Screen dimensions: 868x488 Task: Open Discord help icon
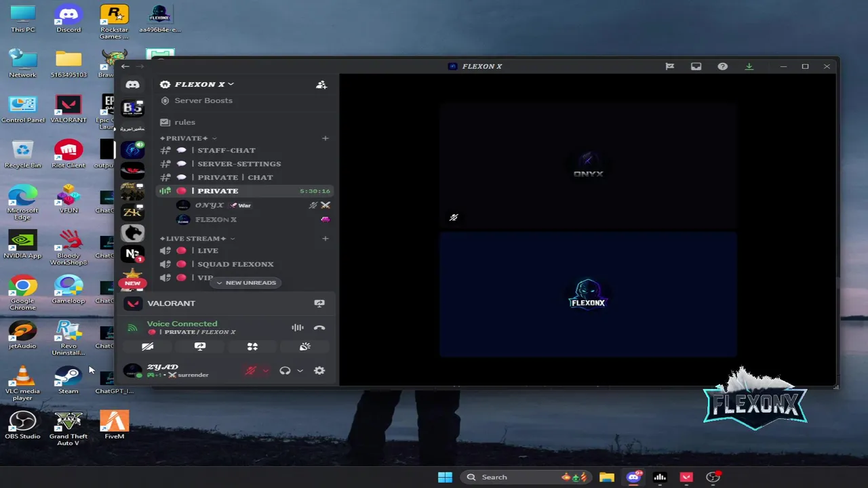723,66
